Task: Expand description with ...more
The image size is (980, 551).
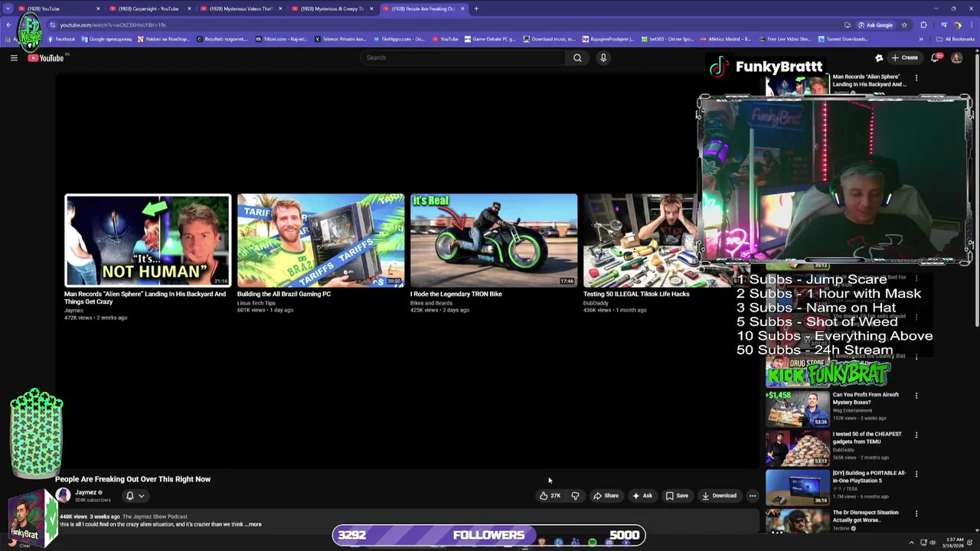Action: (x=253, y=524)
